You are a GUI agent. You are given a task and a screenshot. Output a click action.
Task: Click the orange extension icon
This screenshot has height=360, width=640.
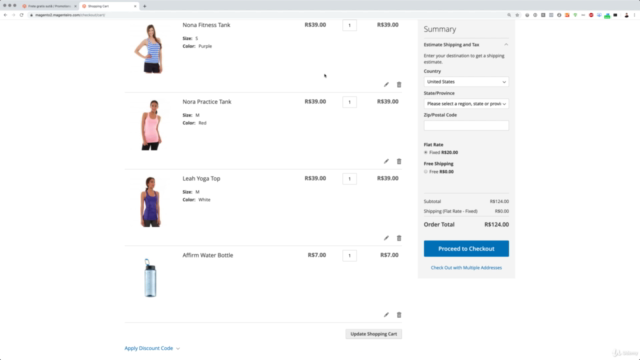click(567, 15)
